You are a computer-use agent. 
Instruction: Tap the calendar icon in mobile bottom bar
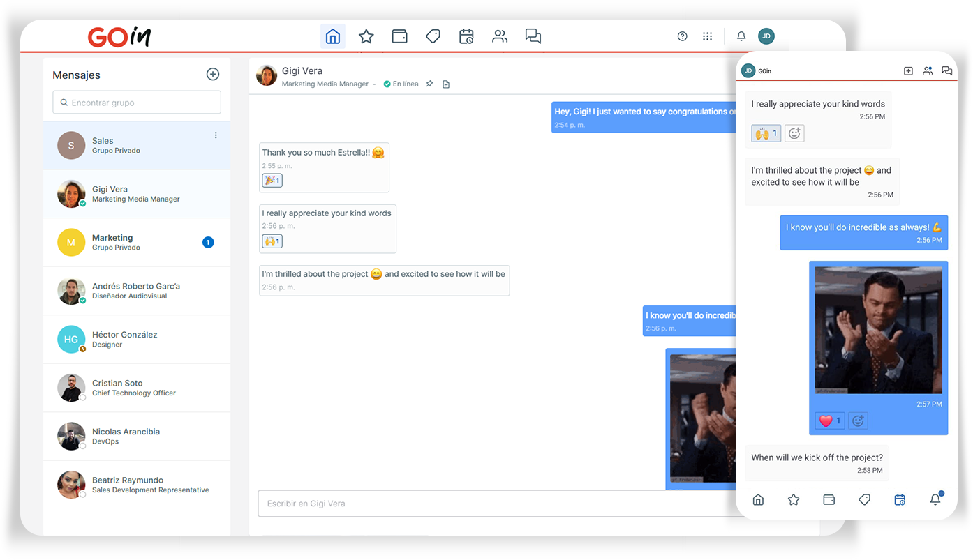point(900,499)
